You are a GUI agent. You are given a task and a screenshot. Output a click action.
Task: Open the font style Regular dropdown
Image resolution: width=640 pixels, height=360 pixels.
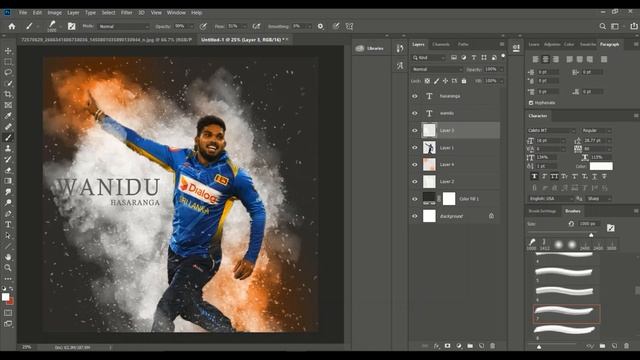[596, 131]
